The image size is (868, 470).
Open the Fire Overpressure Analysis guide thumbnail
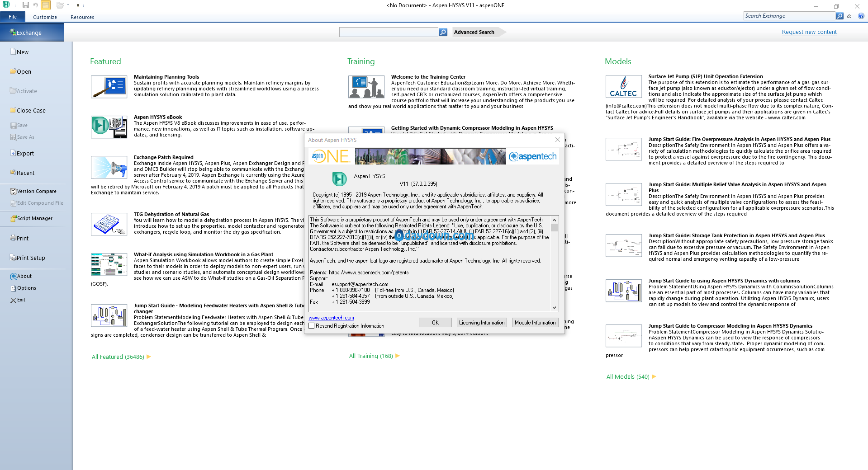(x=624, y=149)
